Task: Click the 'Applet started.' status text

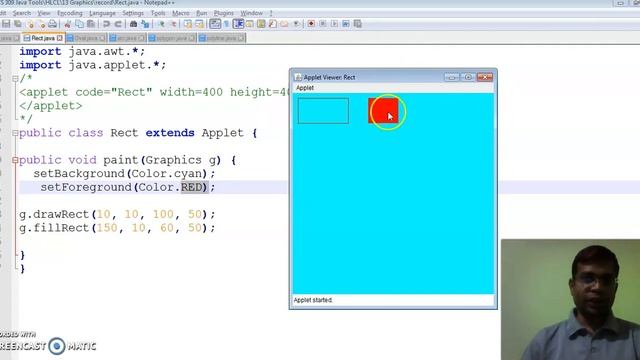Action: point(313,300)
